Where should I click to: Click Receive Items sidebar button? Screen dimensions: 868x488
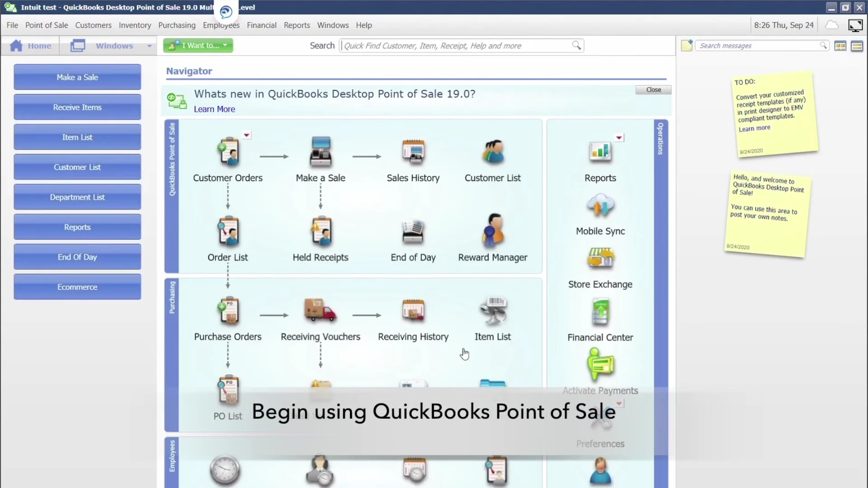click(x=77, y=107)
